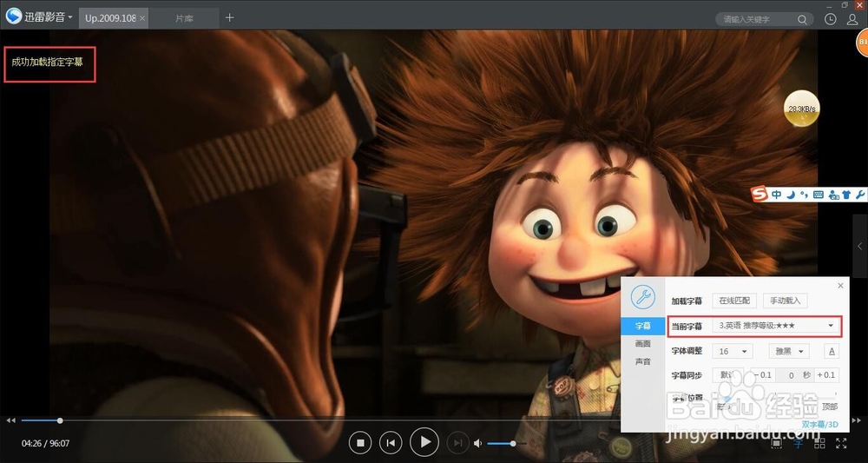Open play history clock icon
This screenshot has width=868, height=463.
[x=831, y=19]
